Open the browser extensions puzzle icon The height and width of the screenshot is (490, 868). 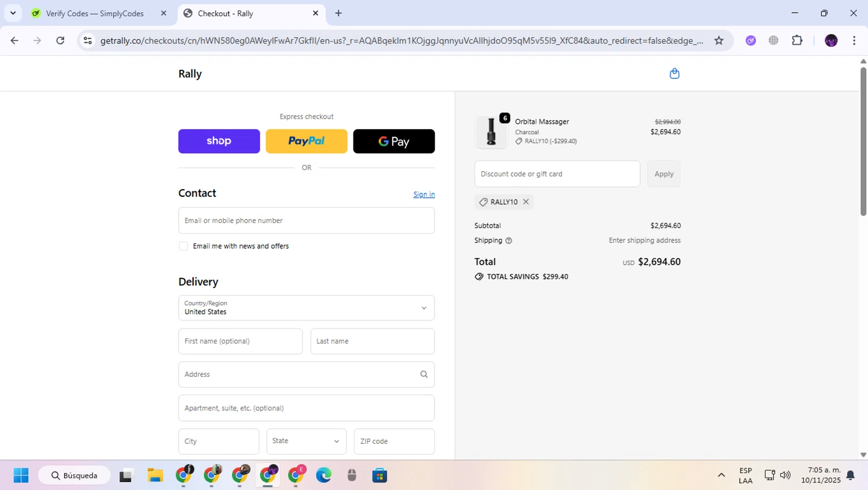pyautogui.click(x=797, y=40)
